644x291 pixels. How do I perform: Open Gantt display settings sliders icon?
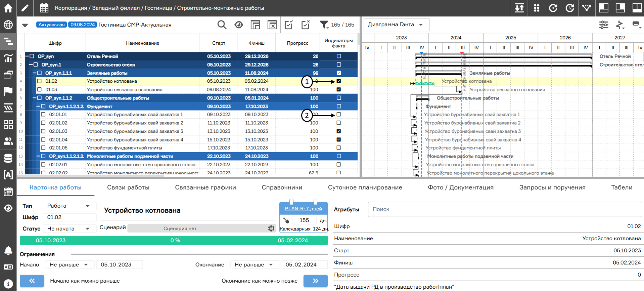(604, 25)
